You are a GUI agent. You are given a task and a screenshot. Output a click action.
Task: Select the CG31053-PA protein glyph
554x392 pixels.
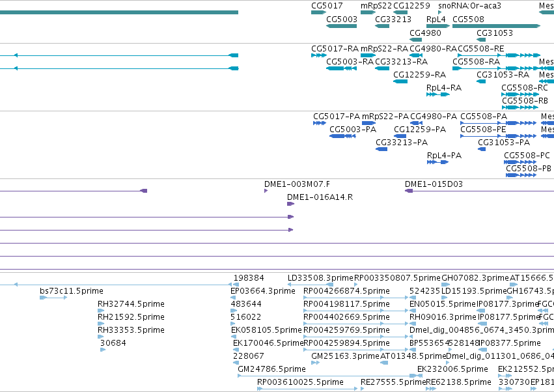click(x=482, y=149)
